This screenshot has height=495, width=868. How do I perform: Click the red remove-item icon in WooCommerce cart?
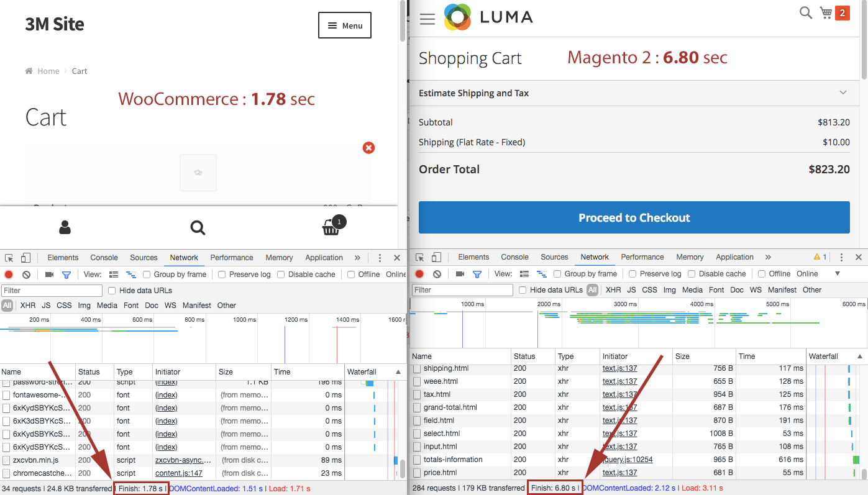(x=368, y=148)
